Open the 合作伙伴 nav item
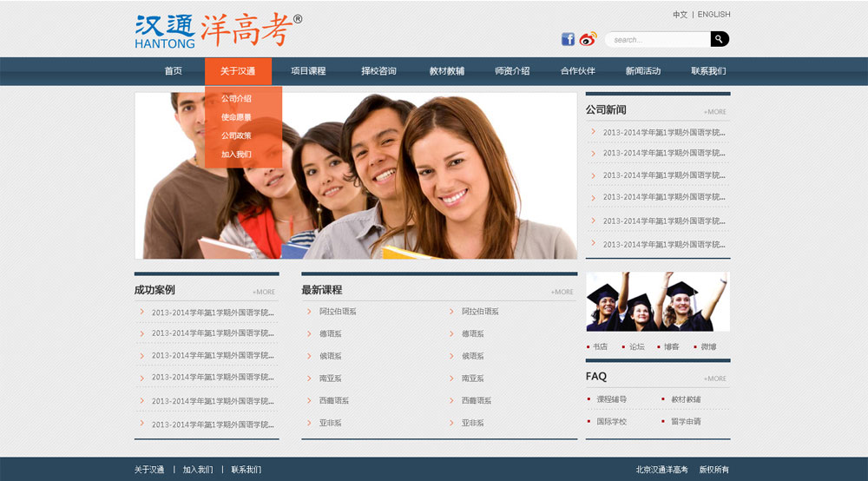This screenshot has width=868, height=481. [577, 71]
